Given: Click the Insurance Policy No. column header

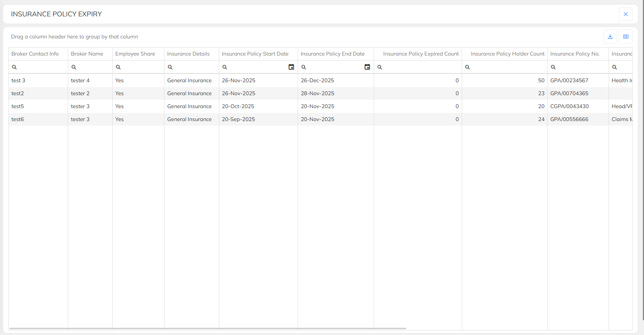Looking at the screenshot, I should 575,54.
